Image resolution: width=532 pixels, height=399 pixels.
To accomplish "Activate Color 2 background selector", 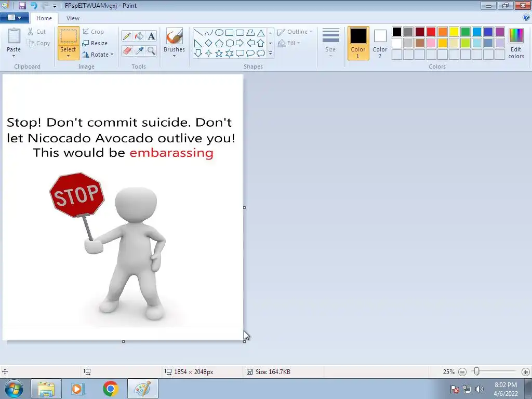I will (380, 43).
